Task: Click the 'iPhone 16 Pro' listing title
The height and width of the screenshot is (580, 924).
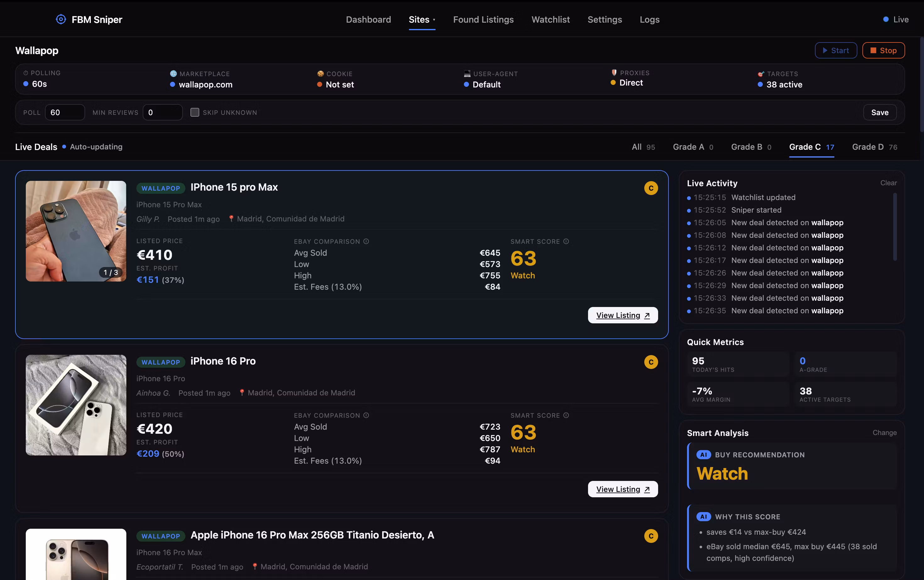Action: click(x=223, y=361)
